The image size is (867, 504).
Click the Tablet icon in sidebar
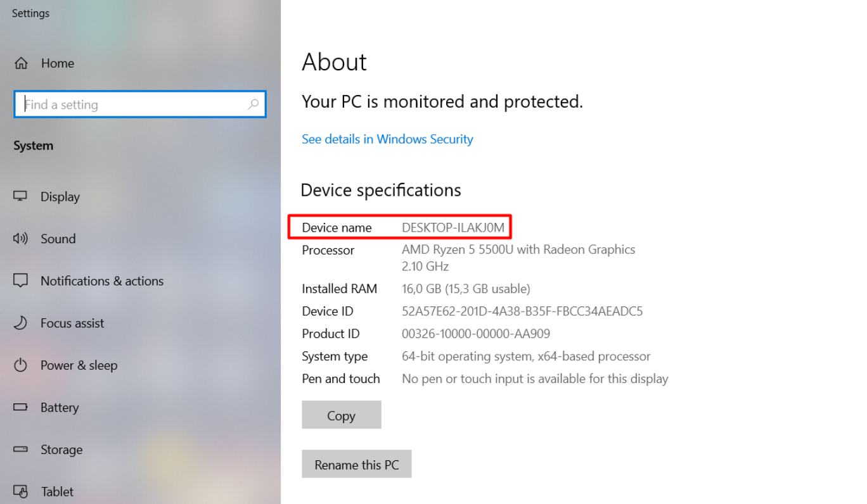21,491
